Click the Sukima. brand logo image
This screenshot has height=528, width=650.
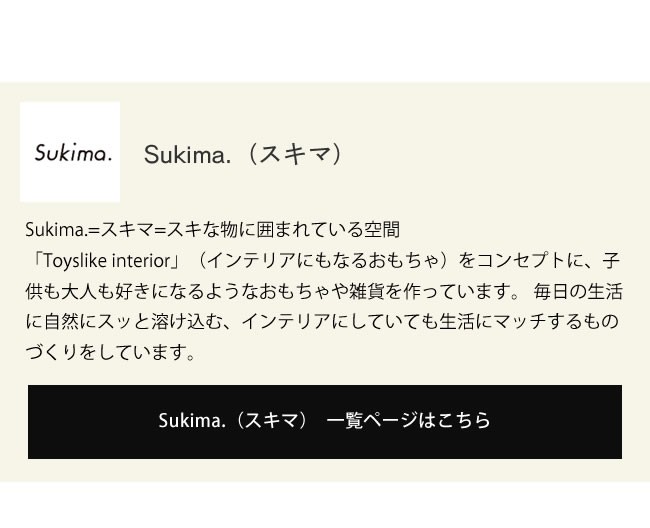tap(70, 152)
